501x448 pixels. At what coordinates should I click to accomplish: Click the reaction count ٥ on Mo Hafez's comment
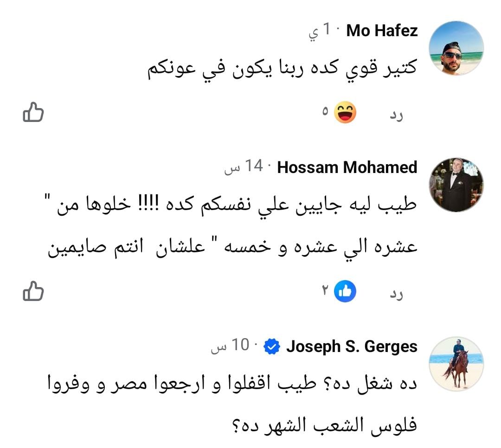325,113
